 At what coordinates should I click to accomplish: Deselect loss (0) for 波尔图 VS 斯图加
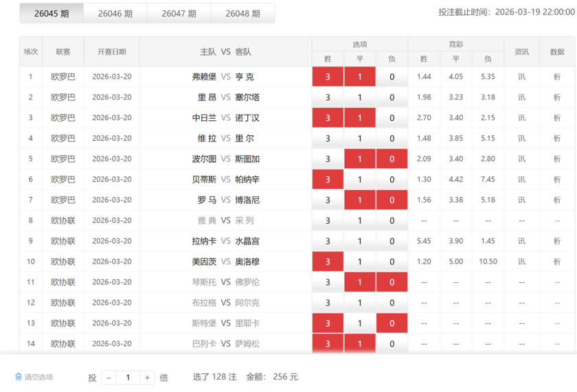point(392,159)
